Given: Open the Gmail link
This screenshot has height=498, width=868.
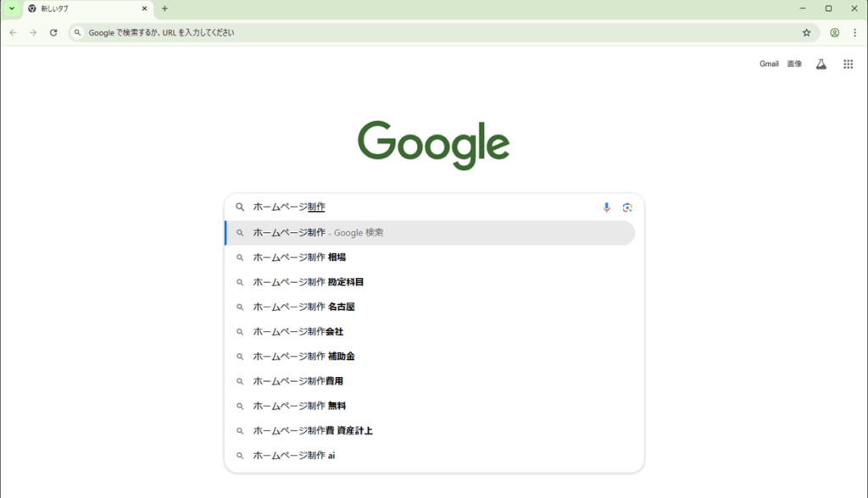Looking at the screenshot, I should [x=769, y=64].
